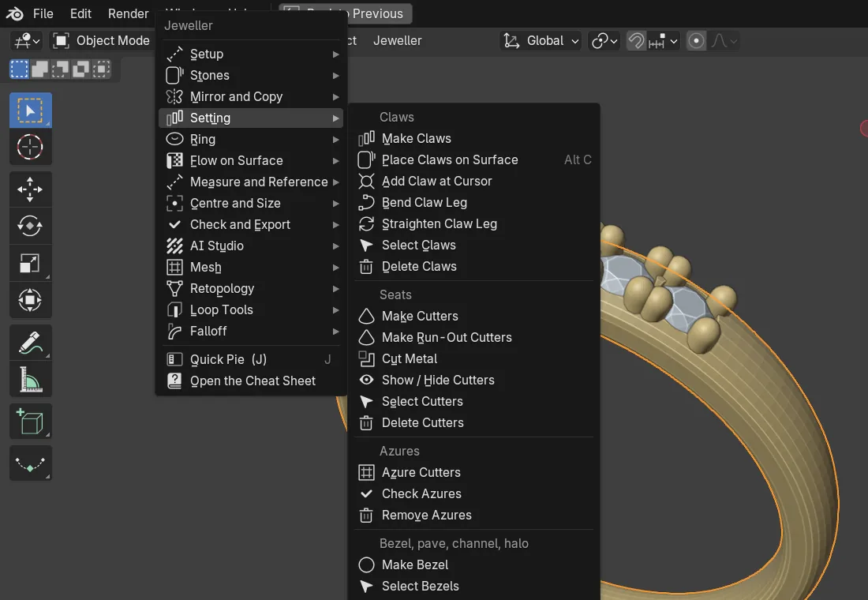
Task: Open the Centre and Size submenu
Action: (x=251, y=204)
